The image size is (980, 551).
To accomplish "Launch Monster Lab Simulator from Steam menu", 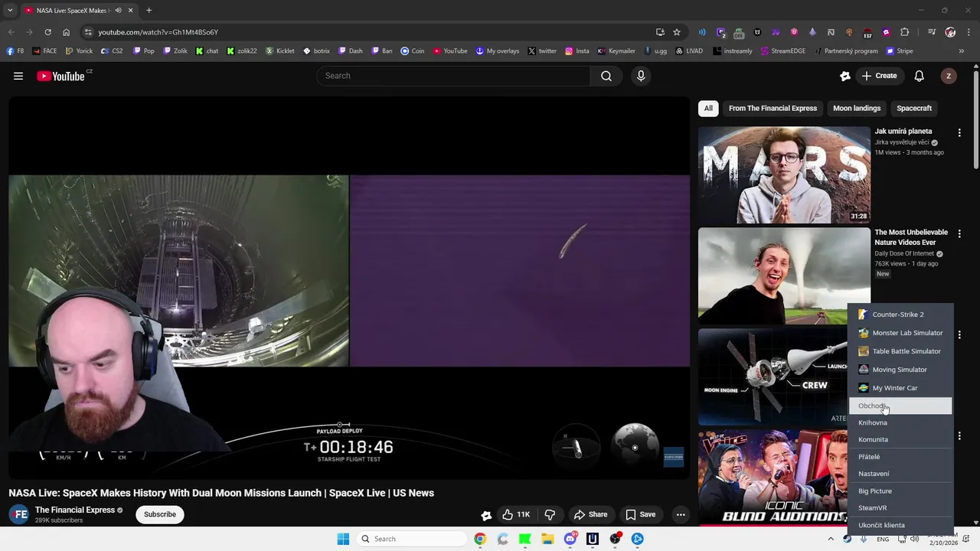I will pyautogui.click(x=900, y=333).
